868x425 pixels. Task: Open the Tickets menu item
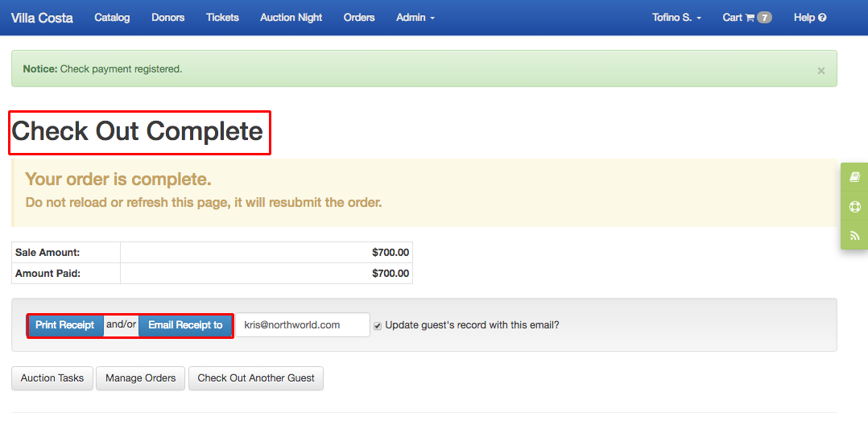point(222,18)
